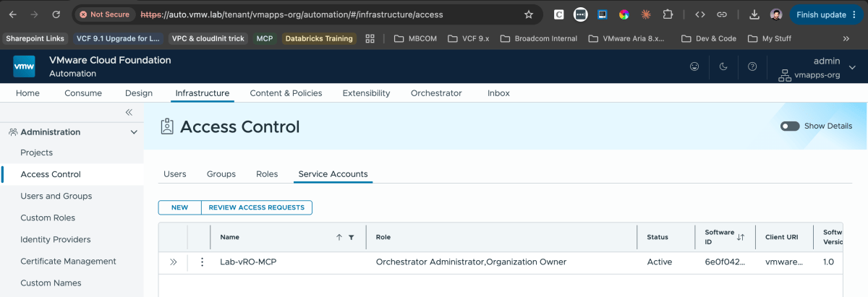Open the color wheel extension
Viewport: 868px width, 297px height.
pos(624,14)
